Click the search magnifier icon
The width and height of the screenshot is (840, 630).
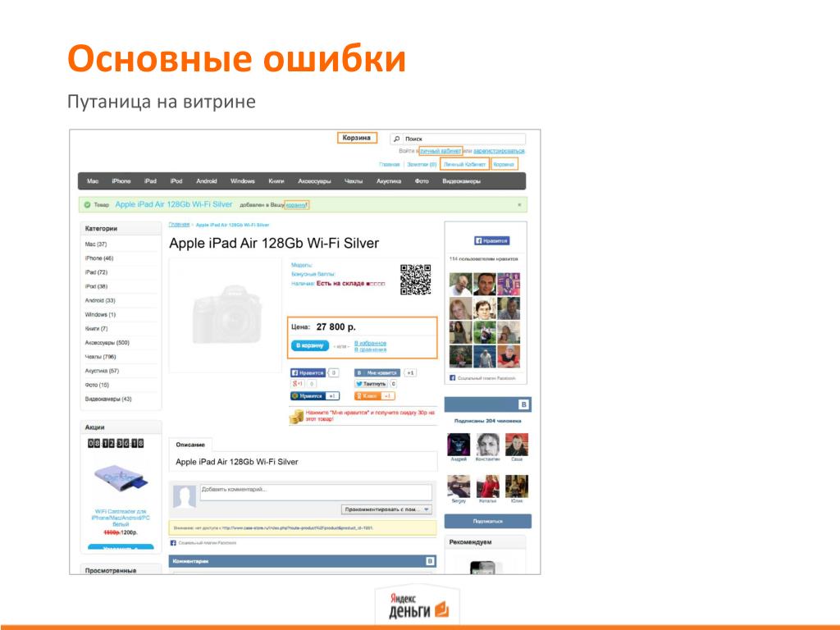396,139
